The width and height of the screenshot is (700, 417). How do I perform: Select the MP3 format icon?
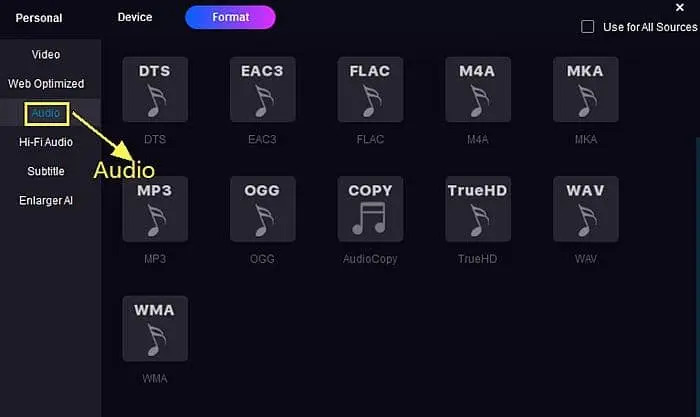(x=155, y=209)
